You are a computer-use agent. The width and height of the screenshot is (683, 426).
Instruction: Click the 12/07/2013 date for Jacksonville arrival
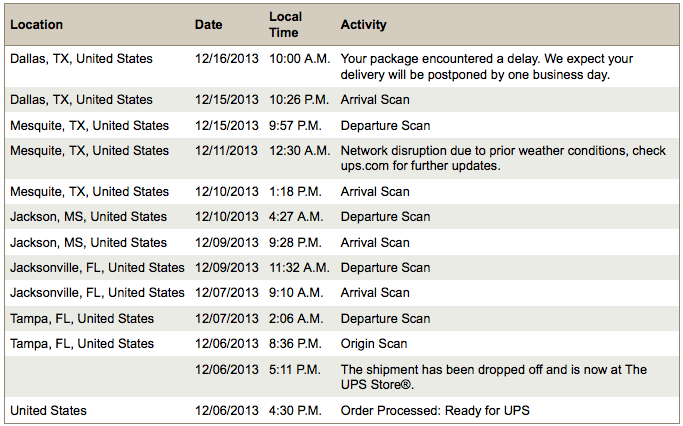click(227, 293)
